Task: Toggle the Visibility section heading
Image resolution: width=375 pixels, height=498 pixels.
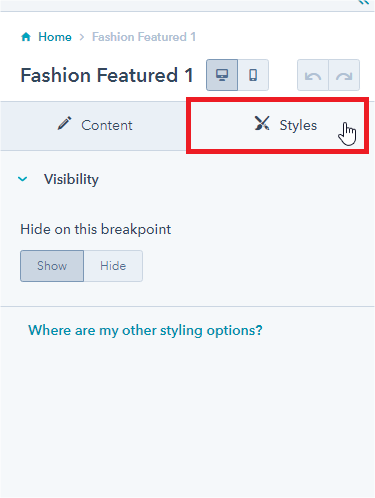Action: click(71, 179)
